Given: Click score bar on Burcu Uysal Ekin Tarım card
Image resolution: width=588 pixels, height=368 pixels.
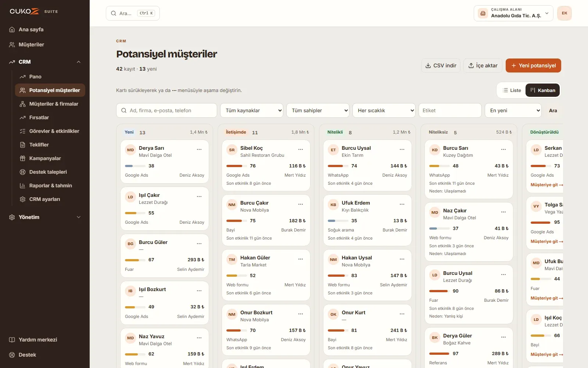Looking at the screenshot, I should [338, 166].
